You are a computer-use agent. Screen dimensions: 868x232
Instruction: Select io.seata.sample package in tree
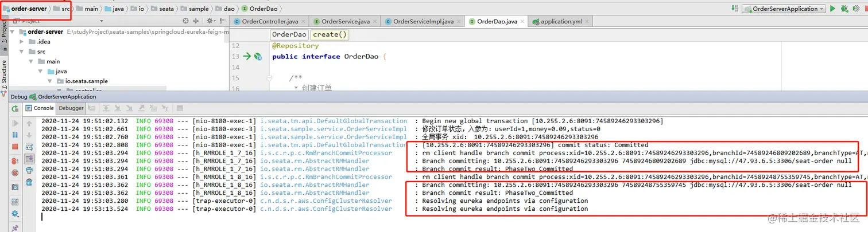[x=82, y=81]
